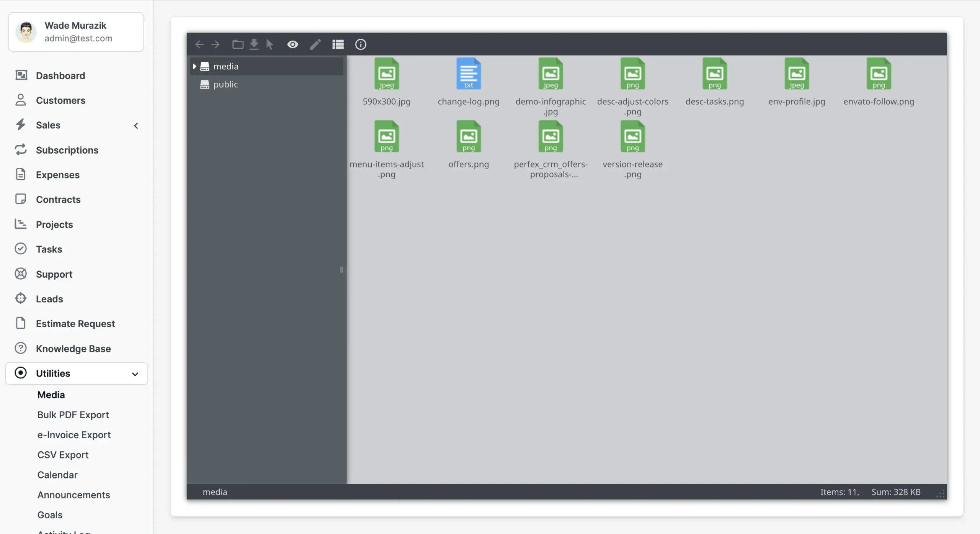Click the download icon in the toolbar
The width and height of the screenshot is (980, 534).
254,44
